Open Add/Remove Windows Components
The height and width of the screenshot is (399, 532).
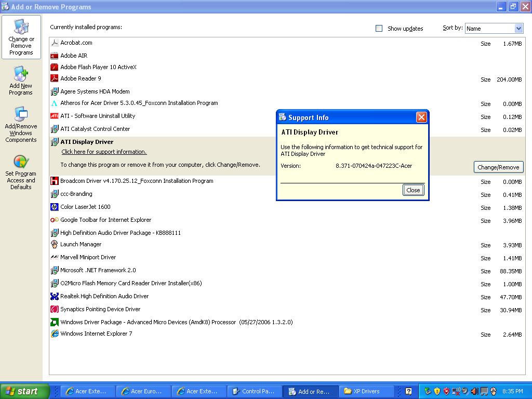point(21,125)
